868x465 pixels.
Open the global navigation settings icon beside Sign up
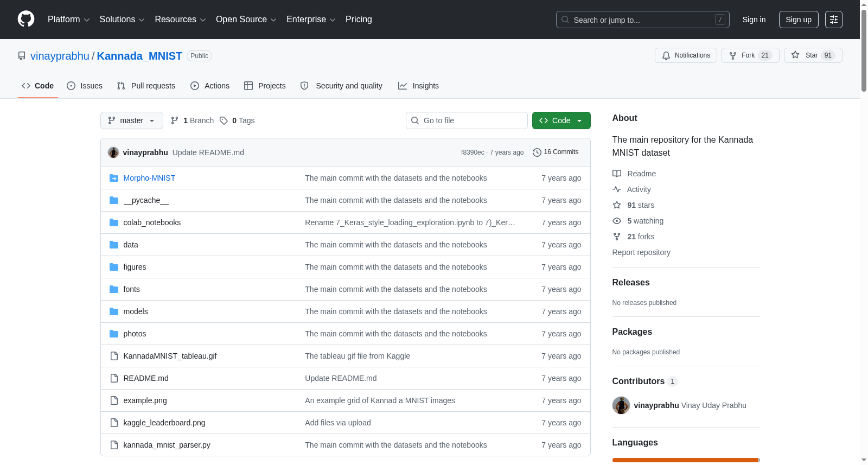[834, 20]
